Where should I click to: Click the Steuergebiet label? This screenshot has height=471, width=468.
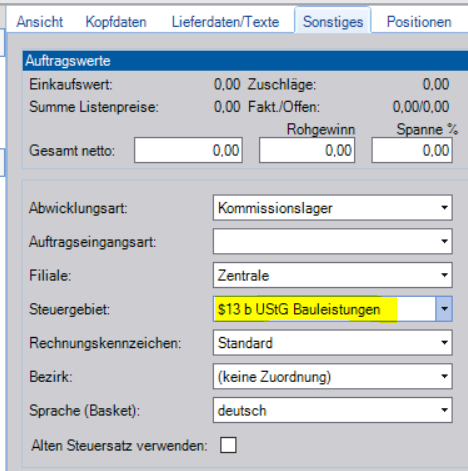click(x=69, y=309)
